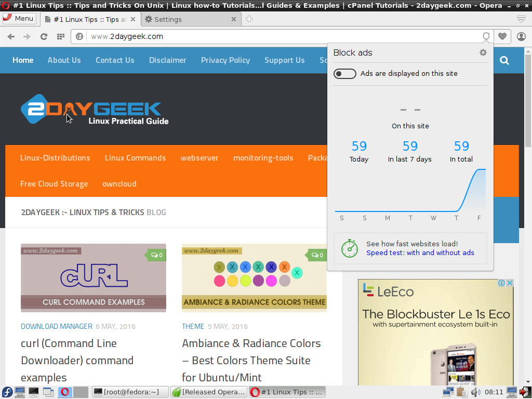
Task: Open Block ads settings gear
Action: [483, 52]
